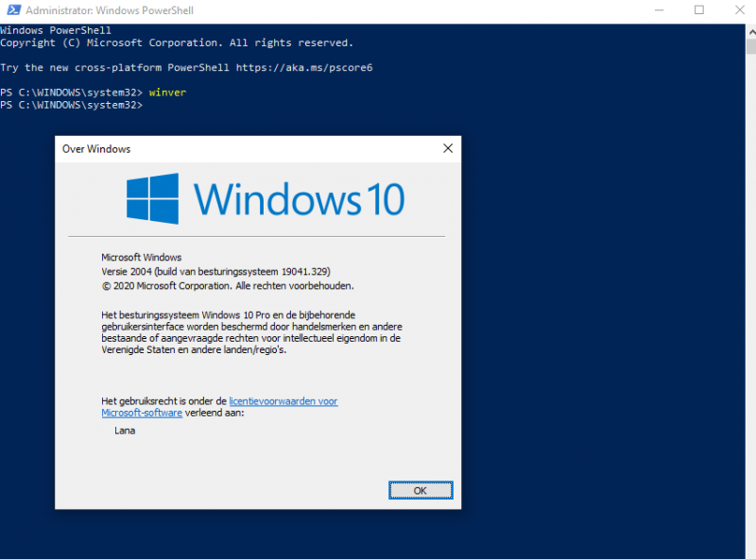The image size is (756, 559).
Task: Click the Copyright line in PowerShell output
Action: click(x=176, y=43)
